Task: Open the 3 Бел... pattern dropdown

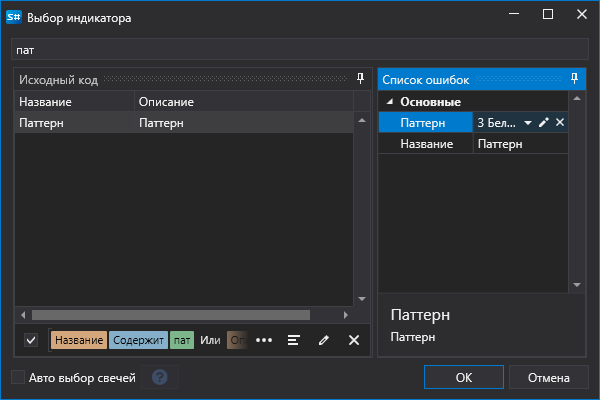Action: 528,123
